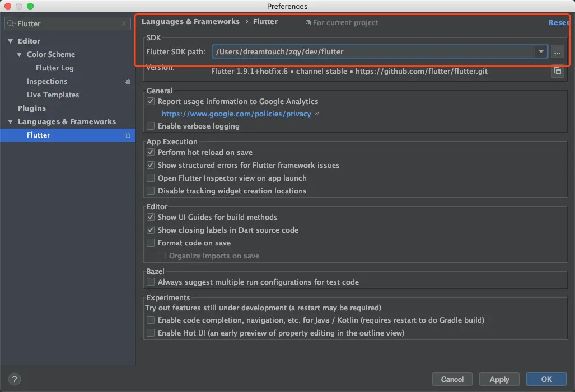Copy the Flutter version info
Image resolution: width=575 pixels, height=392 pixels.
558,71
